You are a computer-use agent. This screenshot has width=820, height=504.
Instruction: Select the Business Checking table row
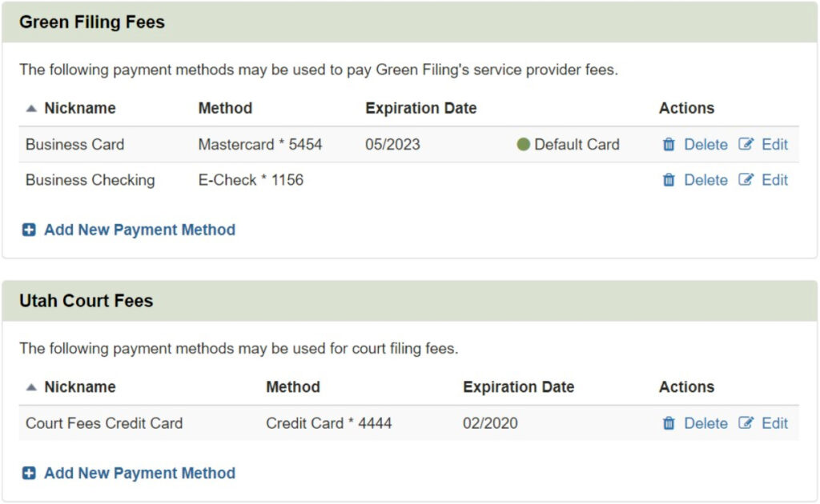coord(320,180)
